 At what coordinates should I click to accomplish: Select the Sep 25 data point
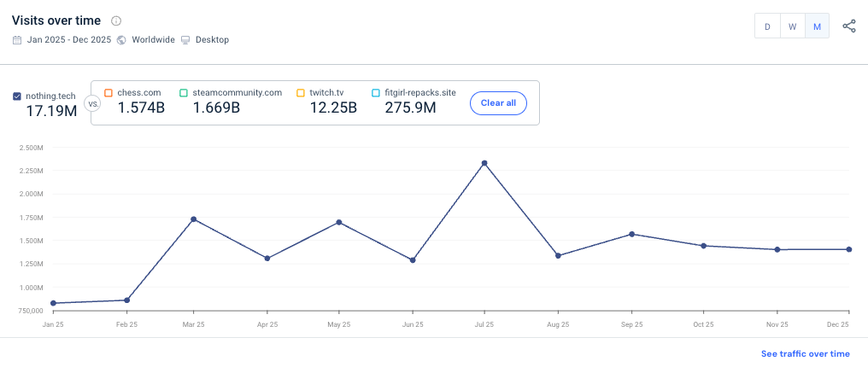click(631, 234)
